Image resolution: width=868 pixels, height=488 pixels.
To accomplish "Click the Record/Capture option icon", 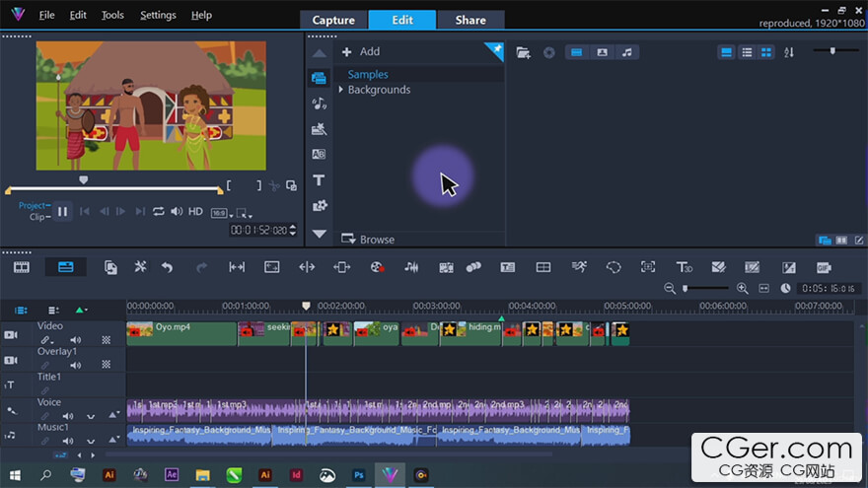I will (377, 267).
